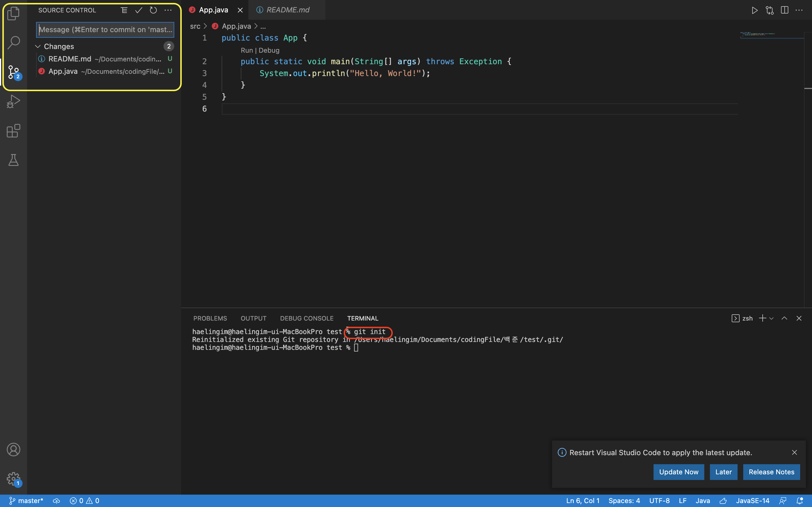Collapse the Changes section
This screenshot has width=812, height=507.
38,46
